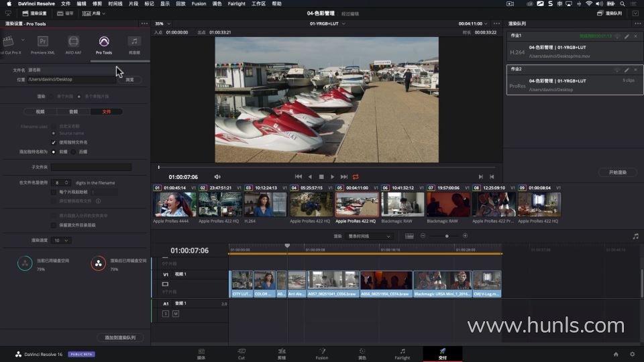
Task: Check the preserve source directory levels checkbox
Action: [54, 225]
